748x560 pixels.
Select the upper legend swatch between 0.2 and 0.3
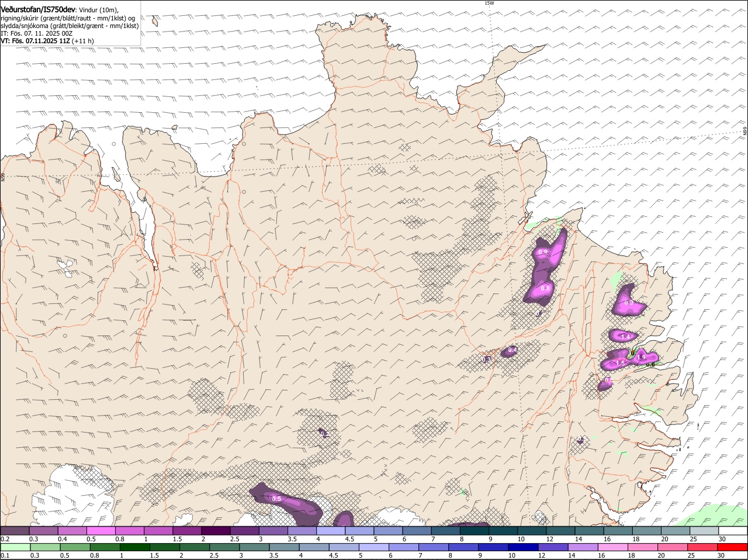coord(15,531)
